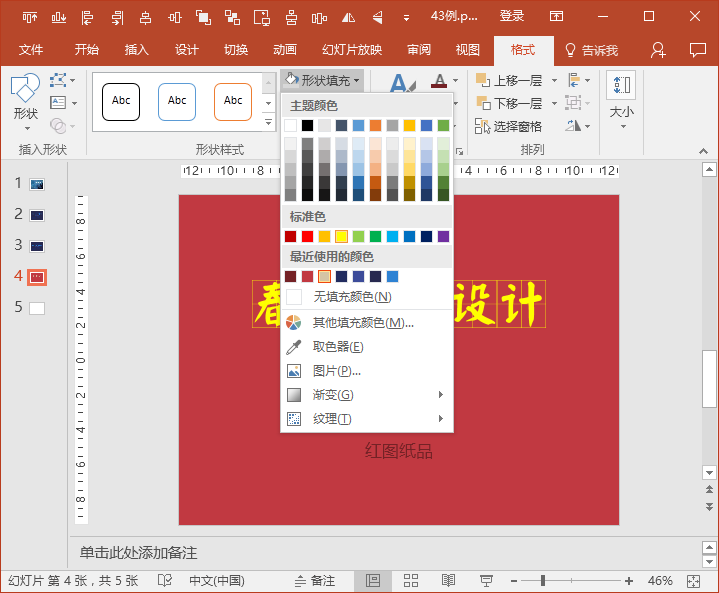Switch to reading view
Image resolution: width=719 pixels, height=593 pixels.
(x=448, y=581)
